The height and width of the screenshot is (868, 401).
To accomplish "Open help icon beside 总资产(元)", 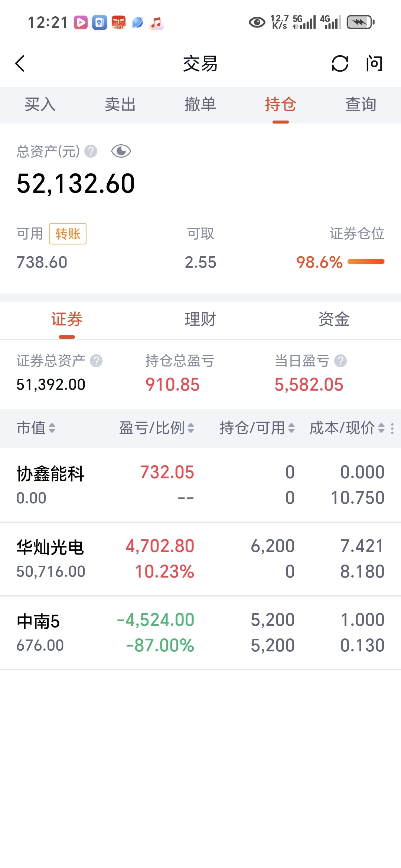I will 91,151.
